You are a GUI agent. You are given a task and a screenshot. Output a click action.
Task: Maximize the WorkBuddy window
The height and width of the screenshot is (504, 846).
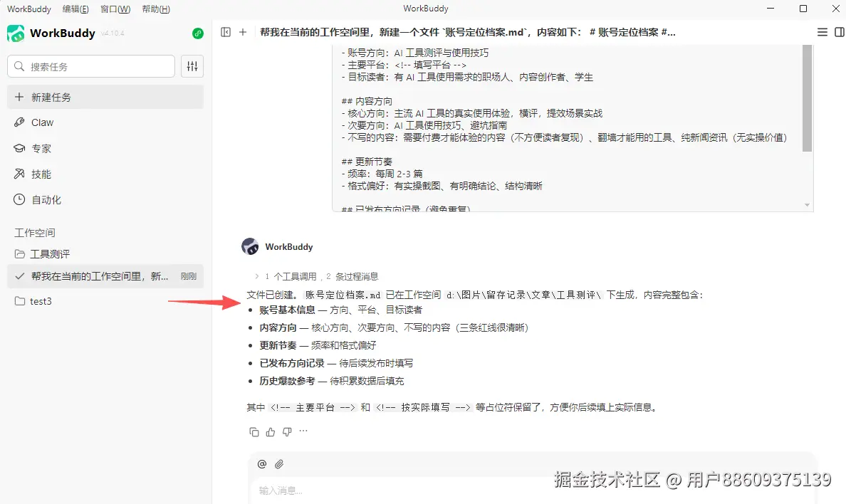pyautogui.click(x=803, y=9)
